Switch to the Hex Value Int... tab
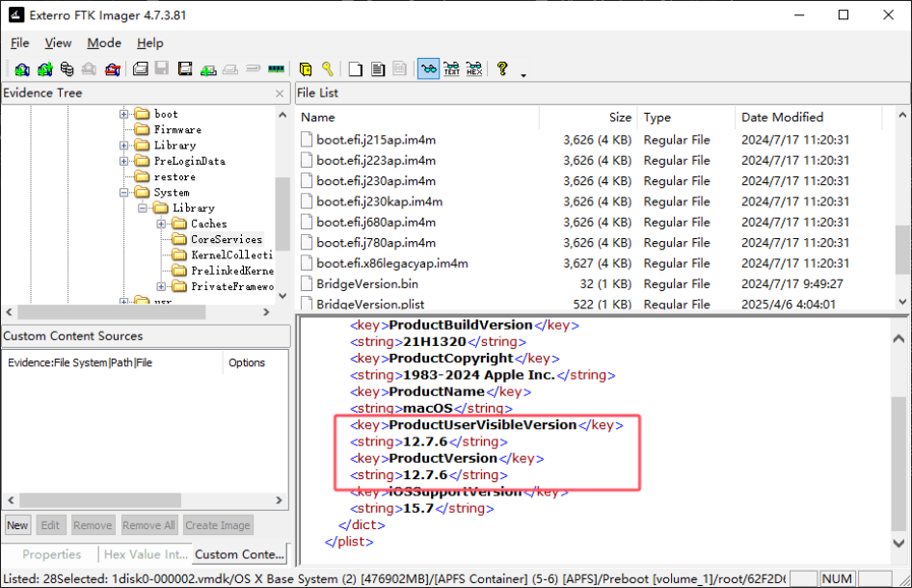 146,555
